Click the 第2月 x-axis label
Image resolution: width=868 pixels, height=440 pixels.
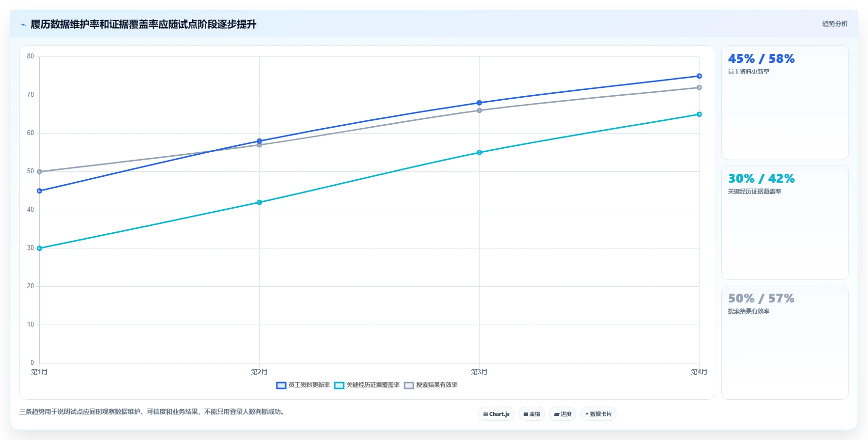click(259, 372)
